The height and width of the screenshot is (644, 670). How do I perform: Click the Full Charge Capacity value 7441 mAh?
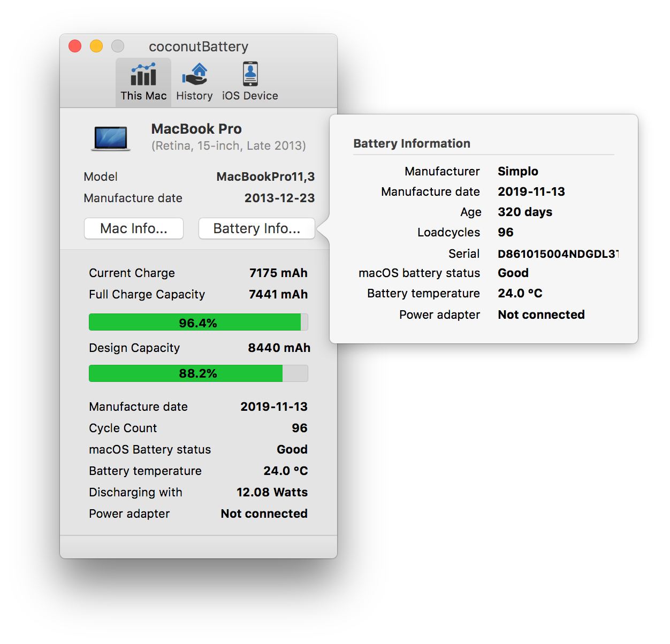point(278,294)
